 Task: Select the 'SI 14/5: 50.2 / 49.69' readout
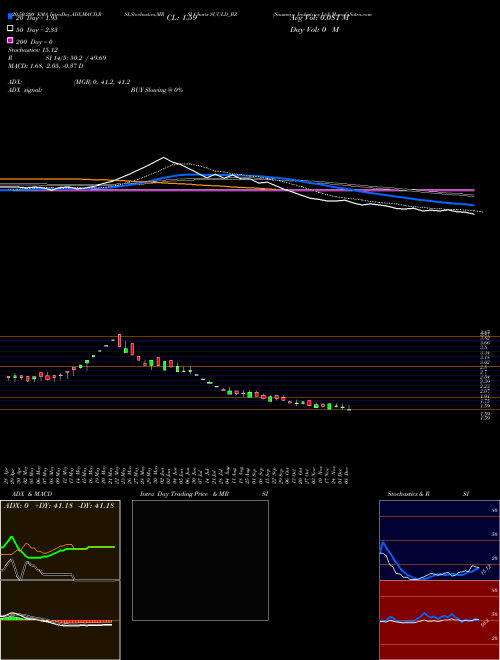point(76,58)
